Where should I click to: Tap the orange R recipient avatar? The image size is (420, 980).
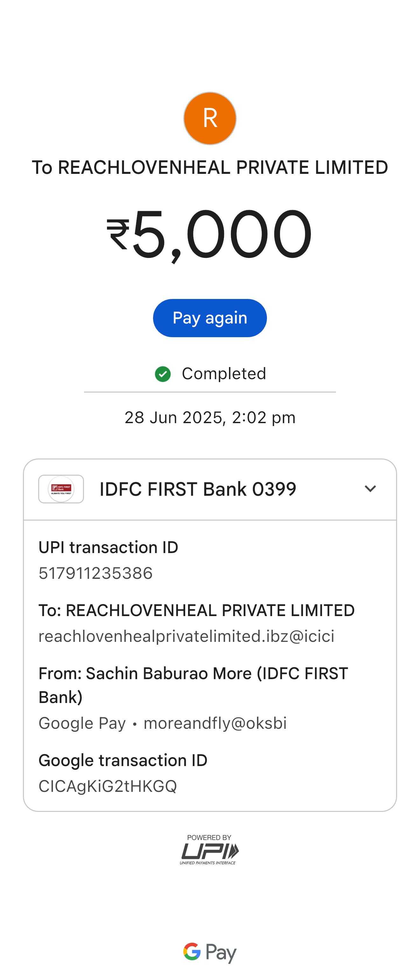tap(210, 118)
